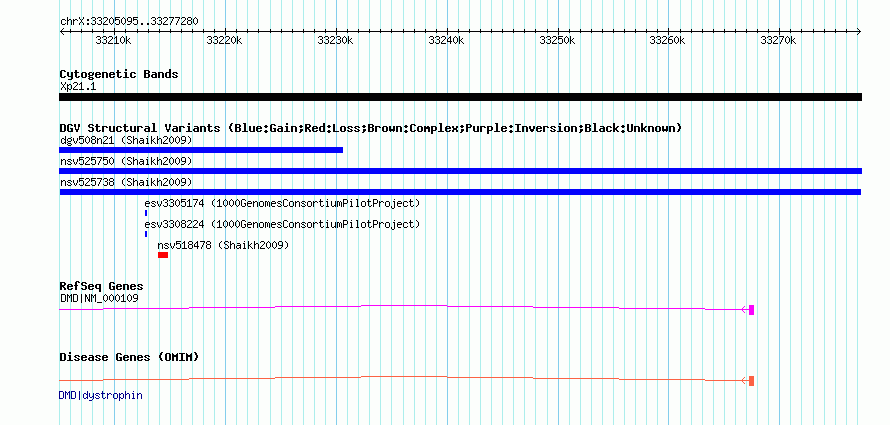Select the blue nsv525750 gain bar
The image size is (890, 425).
coord(460,171)
